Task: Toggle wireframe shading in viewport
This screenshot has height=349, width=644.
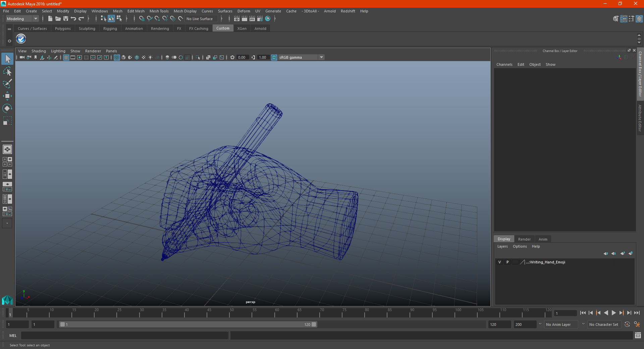Action: pyautogui.click(x=117, y=57)
